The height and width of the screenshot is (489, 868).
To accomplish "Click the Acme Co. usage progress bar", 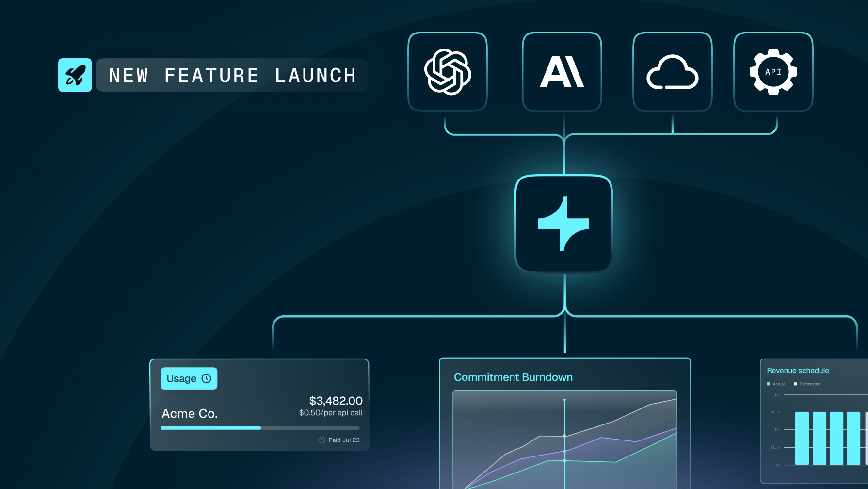I will click(260, 428).
